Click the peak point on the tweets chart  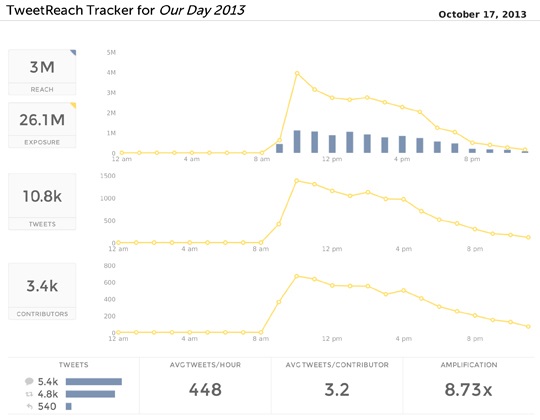point(297,180)
